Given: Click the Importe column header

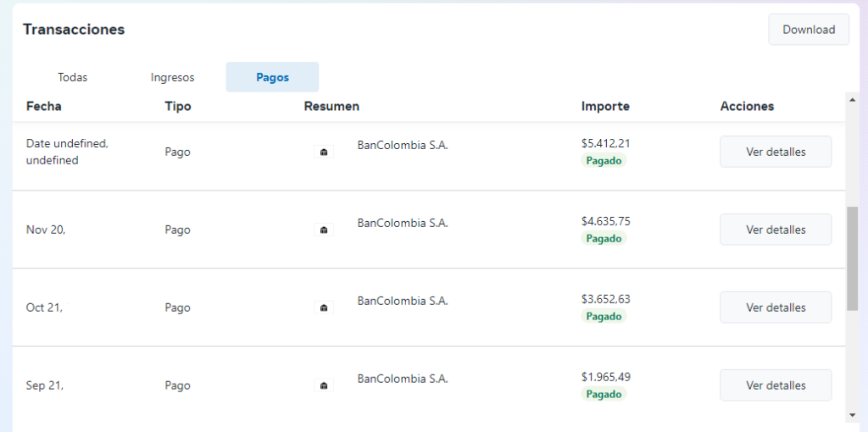Looking at the screenshot, I should 605,107.
